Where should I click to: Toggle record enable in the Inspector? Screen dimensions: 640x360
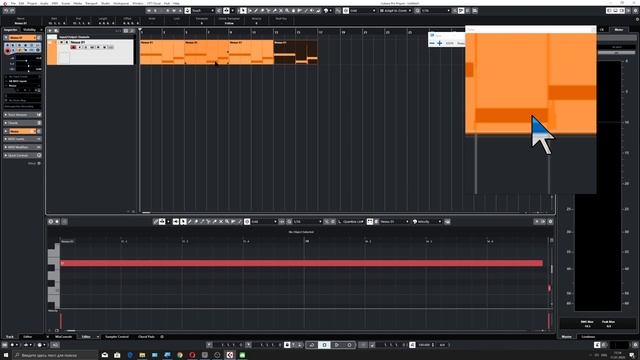coord(8,50)
